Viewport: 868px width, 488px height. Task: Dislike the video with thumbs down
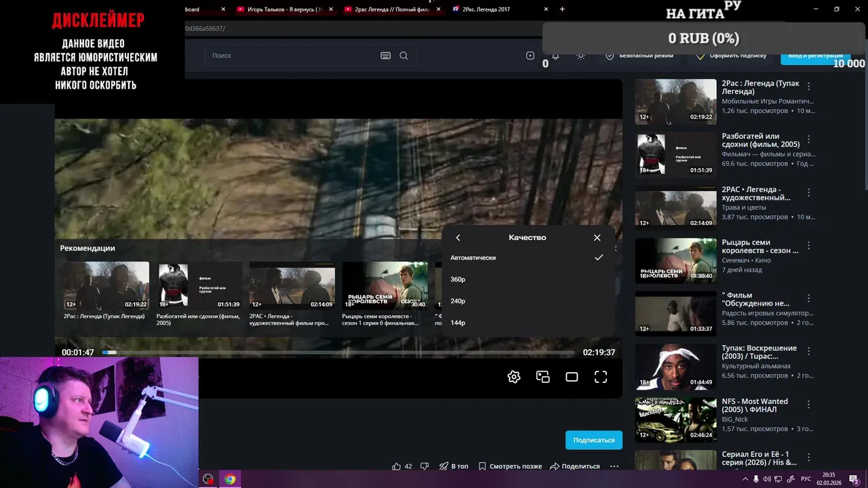(425, 466)
